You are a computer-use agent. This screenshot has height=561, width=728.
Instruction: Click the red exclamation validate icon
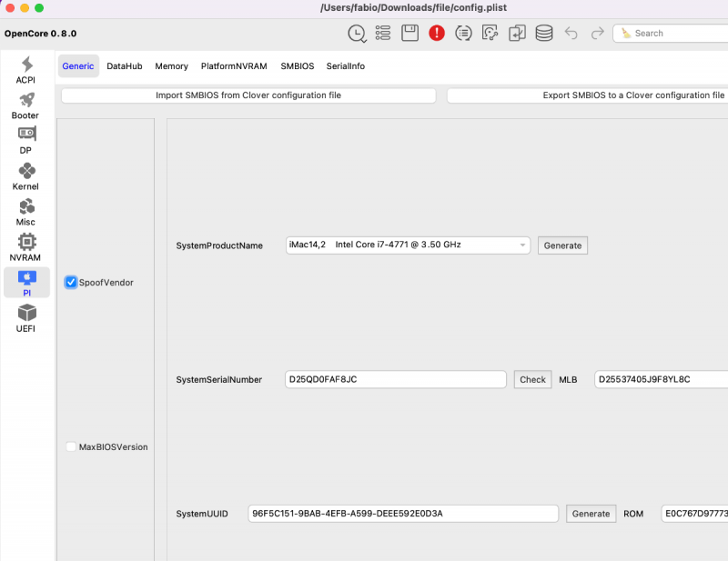click(x=437, y=33)
